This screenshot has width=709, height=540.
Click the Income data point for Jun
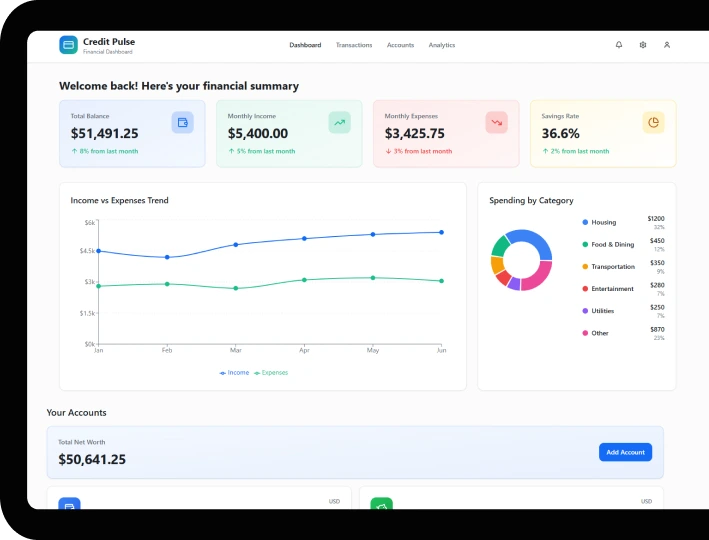point(441,232)
